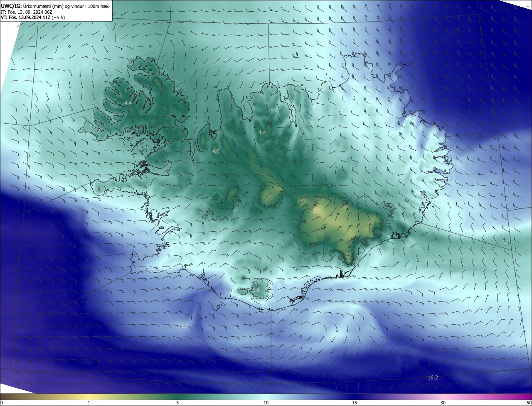Click the '10.2' value label

pyautogui.click(x=31, y=78)
